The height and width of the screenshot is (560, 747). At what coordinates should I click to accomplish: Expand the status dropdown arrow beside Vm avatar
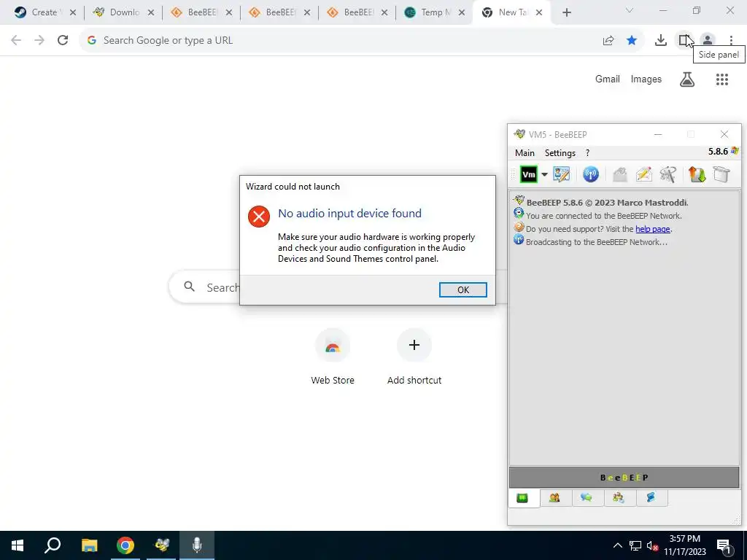[544, 174]
